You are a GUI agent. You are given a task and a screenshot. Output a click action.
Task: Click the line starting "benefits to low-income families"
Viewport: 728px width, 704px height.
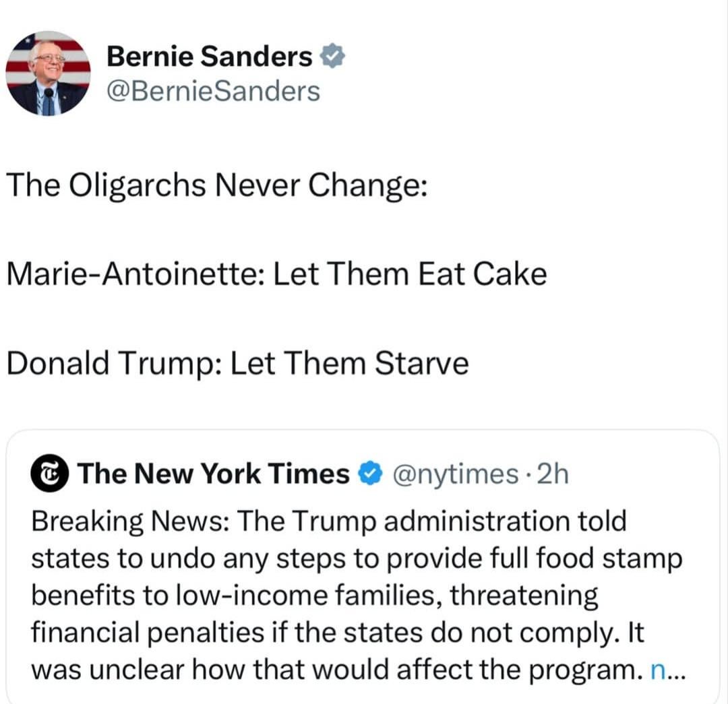tap(315, 596)
